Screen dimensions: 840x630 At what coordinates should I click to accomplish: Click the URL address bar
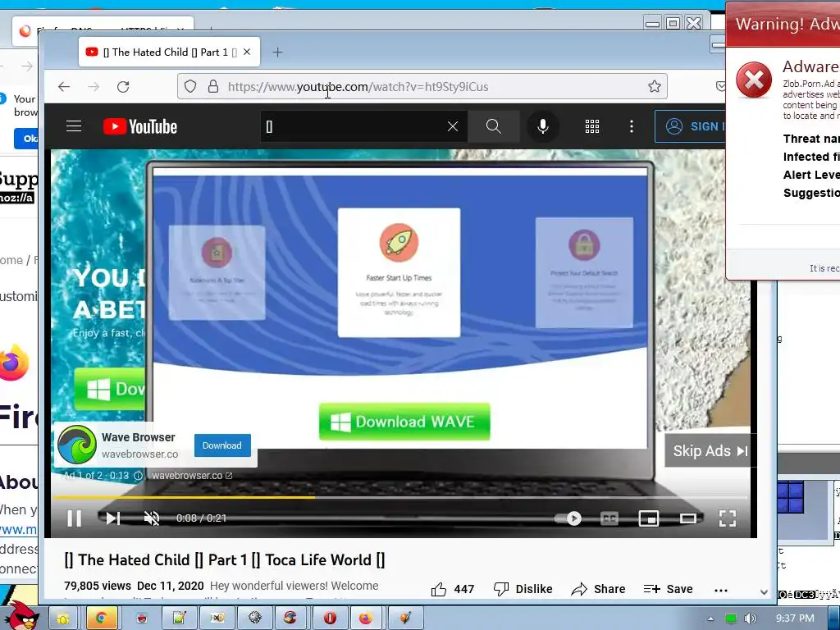[x=422, y=86]
